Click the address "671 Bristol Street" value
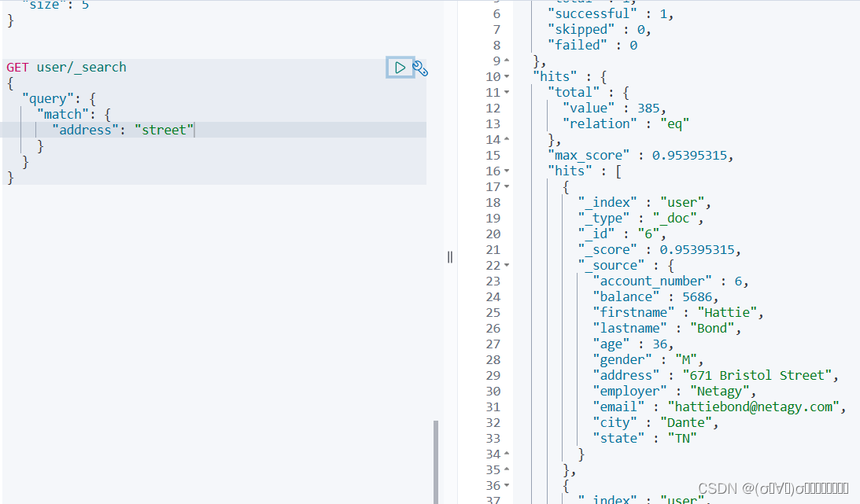Viewport: 860px width, 504px height. tap(757, 375)
